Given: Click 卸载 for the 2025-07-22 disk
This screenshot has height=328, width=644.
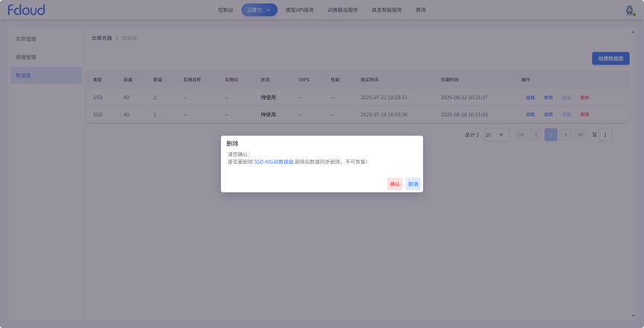Looking at the screenshot, I should (567, 98).
